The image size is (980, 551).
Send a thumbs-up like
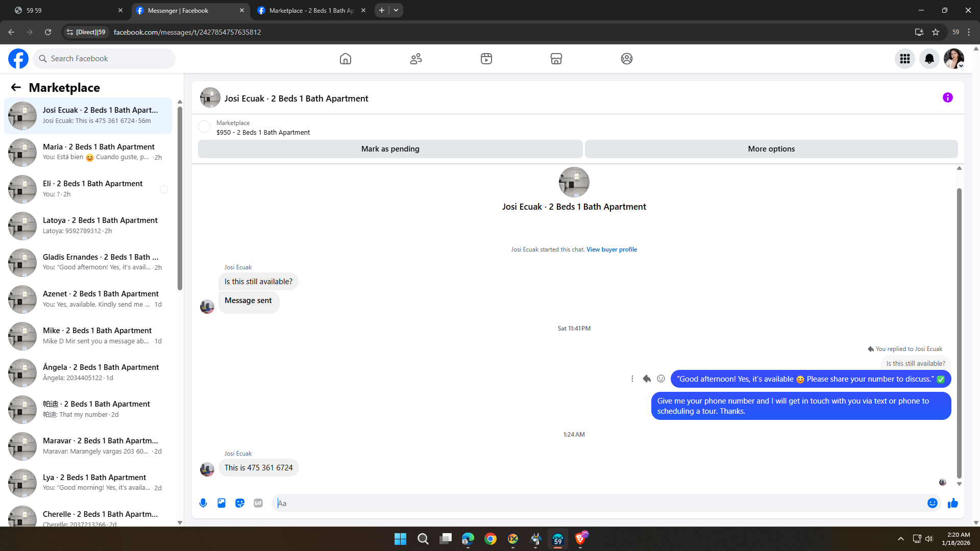pyautogui.click(x=952, y=503)
